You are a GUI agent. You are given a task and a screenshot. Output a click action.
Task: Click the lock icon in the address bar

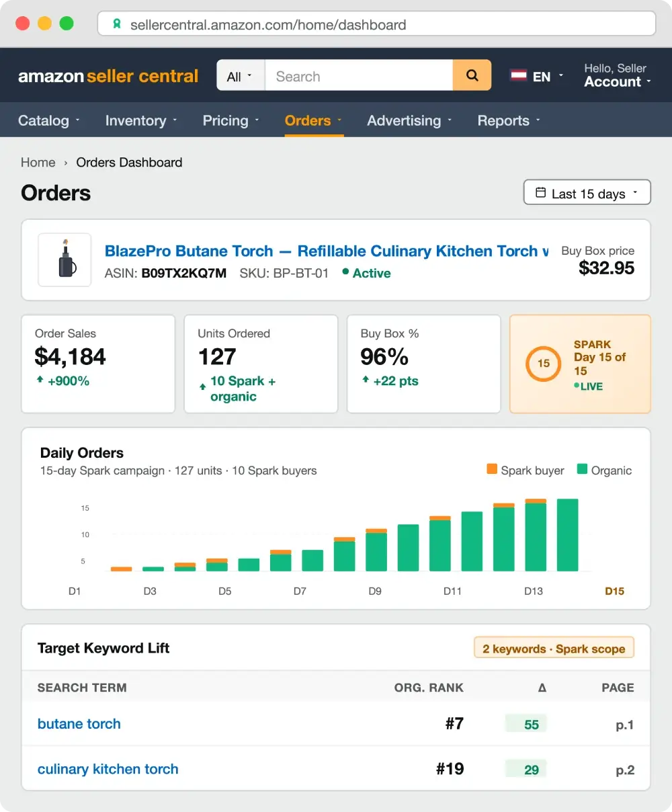click(x=117, y=24)
